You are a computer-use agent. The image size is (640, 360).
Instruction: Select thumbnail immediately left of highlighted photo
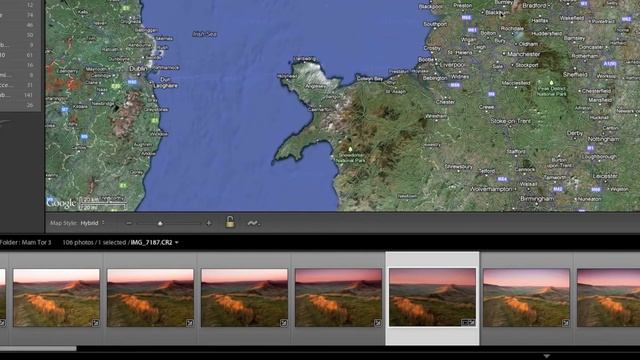tap(338, 297)
